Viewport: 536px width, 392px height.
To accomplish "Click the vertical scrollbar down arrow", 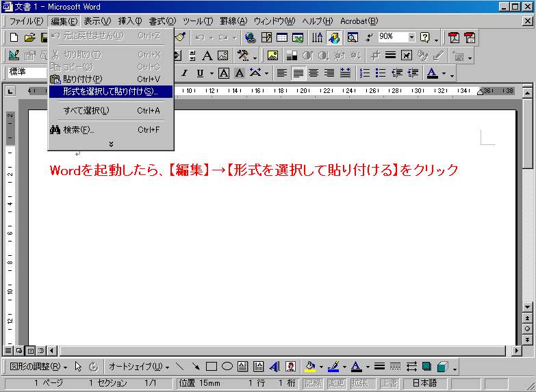I will pos(527,307).
